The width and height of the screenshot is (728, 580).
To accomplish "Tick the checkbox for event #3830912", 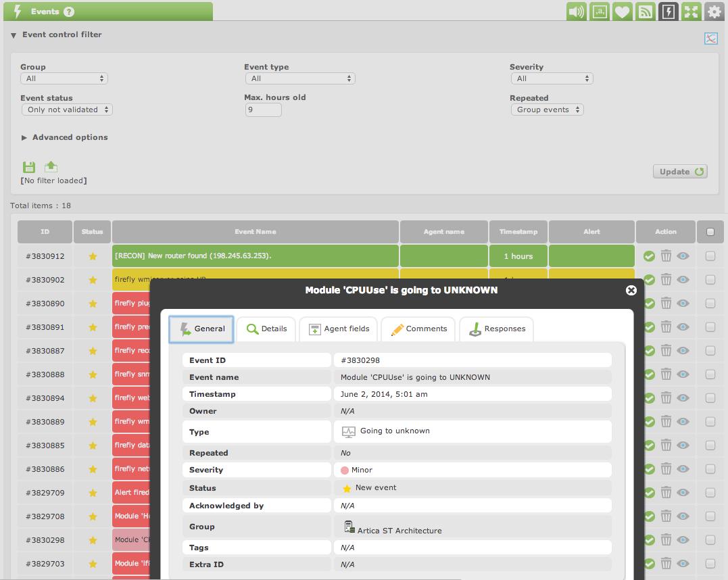I will point(710,256).
